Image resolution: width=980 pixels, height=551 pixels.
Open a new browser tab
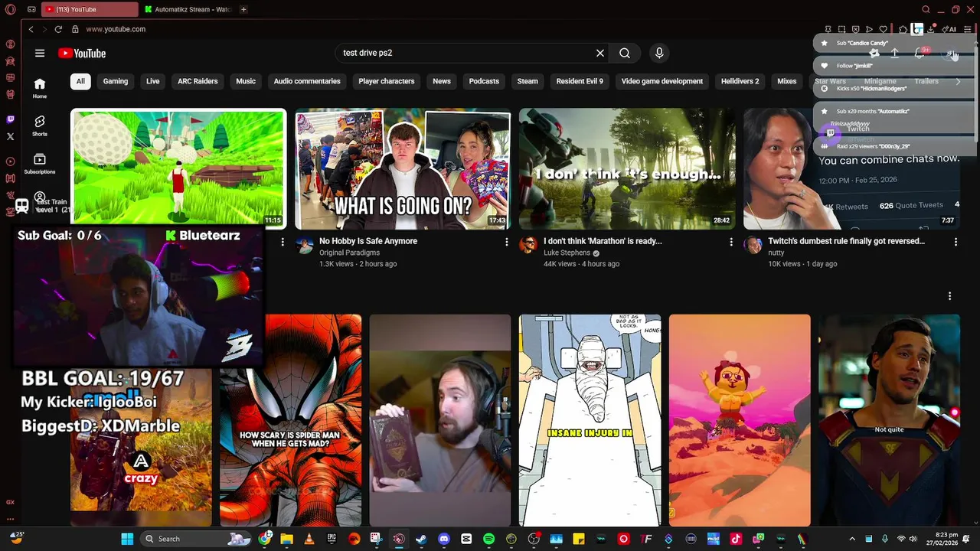243,9
